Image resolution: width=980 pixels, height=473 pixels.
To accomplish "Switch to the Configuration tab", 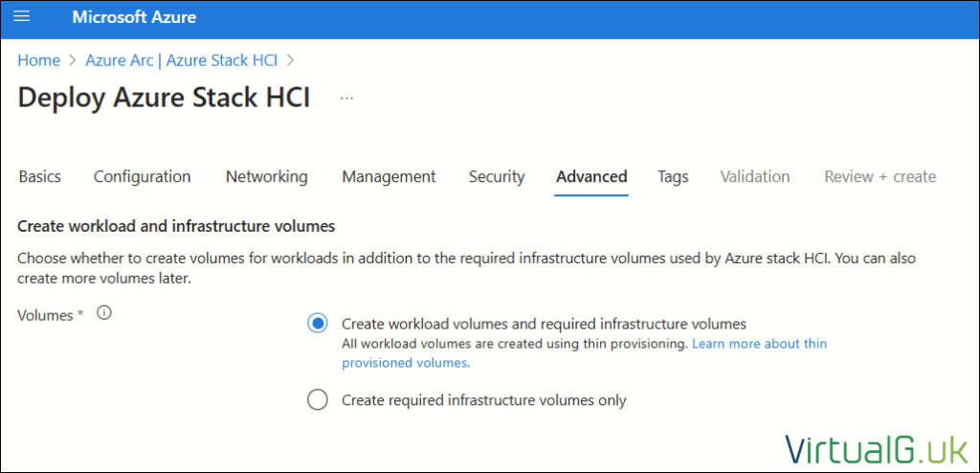I will point(142,177).
